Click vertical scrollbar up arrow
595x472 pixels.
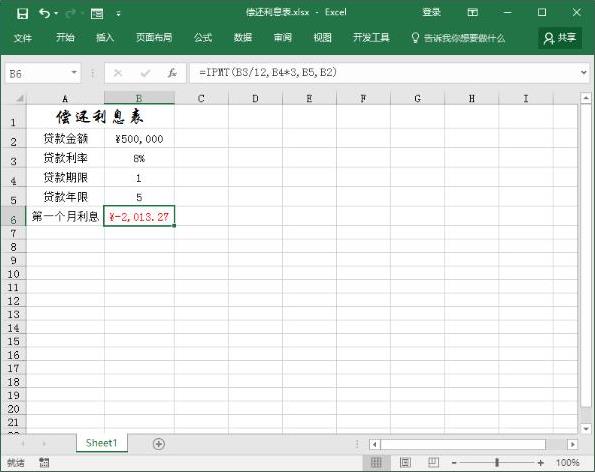pyautogui.click(x=586, y=98)
